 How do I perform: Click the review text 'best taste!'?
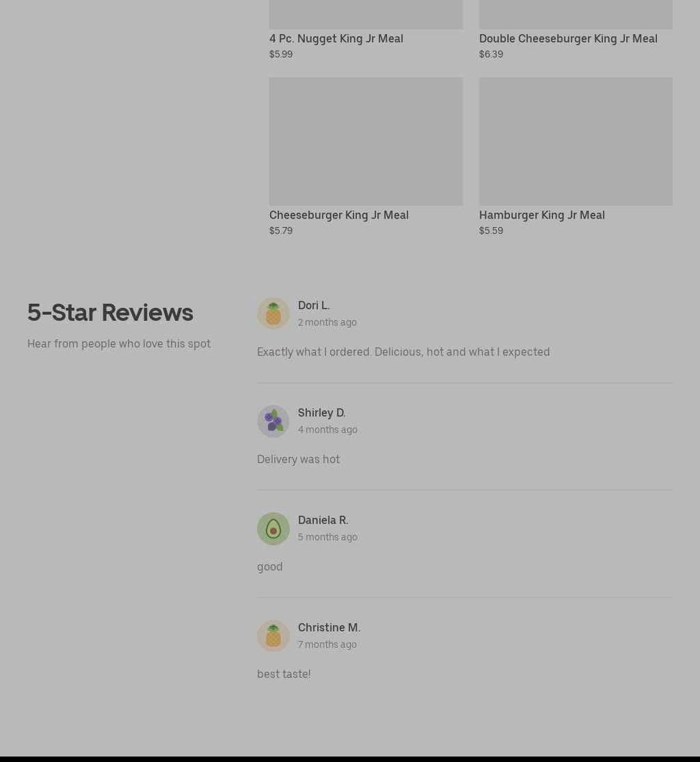click(x=284, y=674)
